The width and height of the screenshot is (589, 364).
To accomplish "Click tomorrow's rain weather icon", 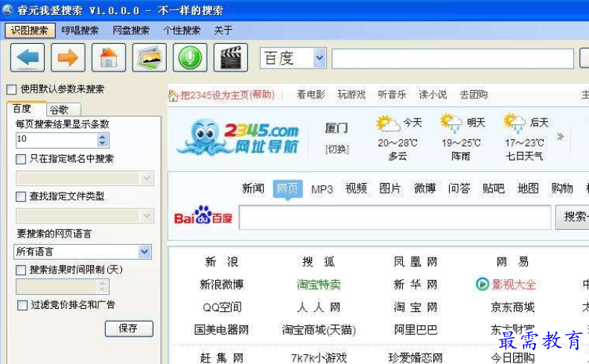I will click(451, 124).
